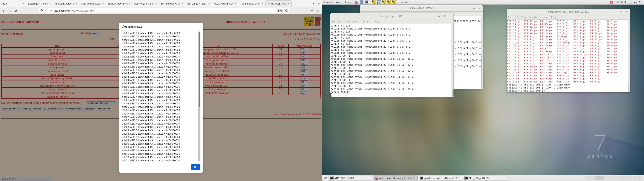
Task: Open the terminal launcher in the top panel
Action: pyautogui.click(x=366, y=2)
